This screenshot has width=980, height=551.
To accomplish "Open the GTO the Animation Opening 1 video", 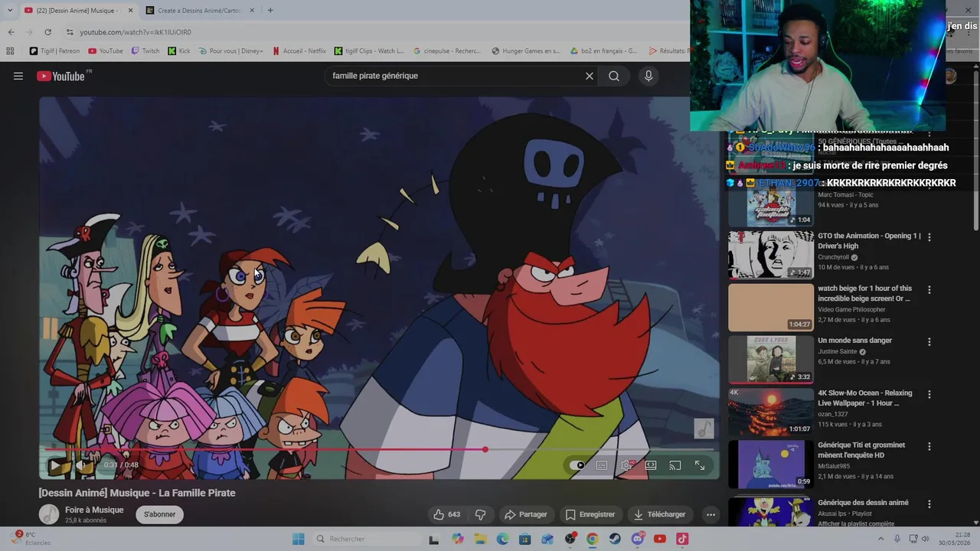I will tap(869, 241).
